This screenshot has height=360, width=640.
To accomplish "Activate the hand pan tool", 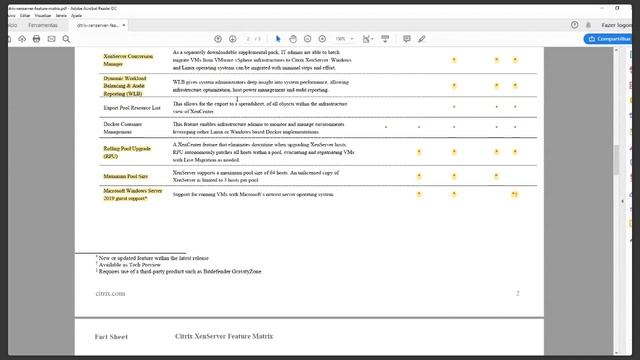I will 293,39.
